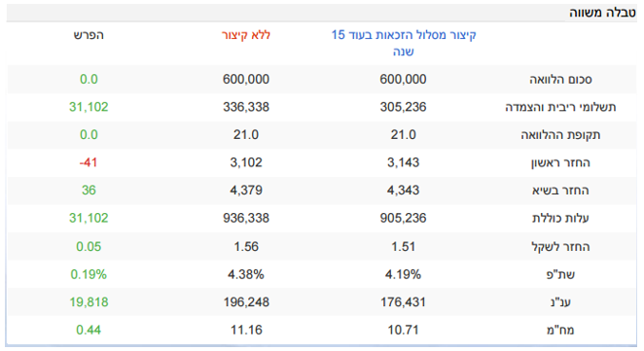Select the קיצור מסלול הזכאות column header
Viewport: 644px width, 351px height.
(x=404, y=43)
